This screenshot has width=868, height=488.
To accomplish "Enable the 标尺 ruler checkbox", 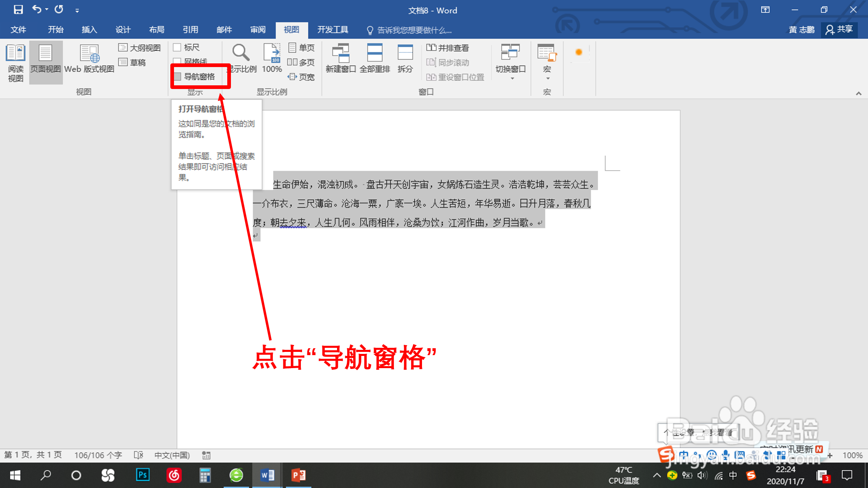I will click(x=177, y=48).
